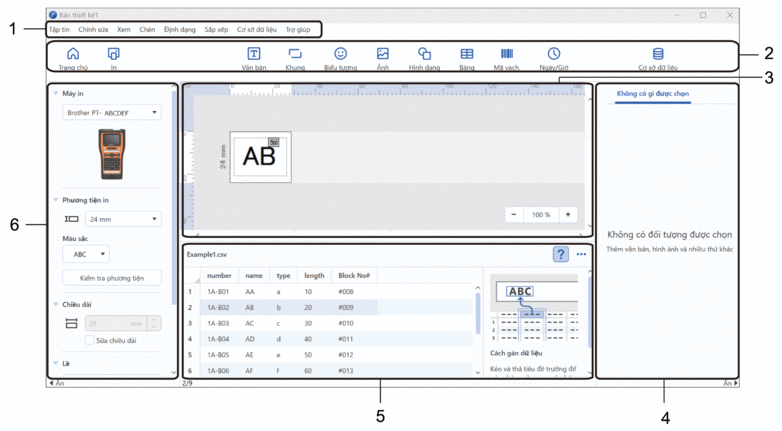Click the Trang chủ home icon
The width and height of the screenshot is (782, 431).
click(x=72, y=54)
